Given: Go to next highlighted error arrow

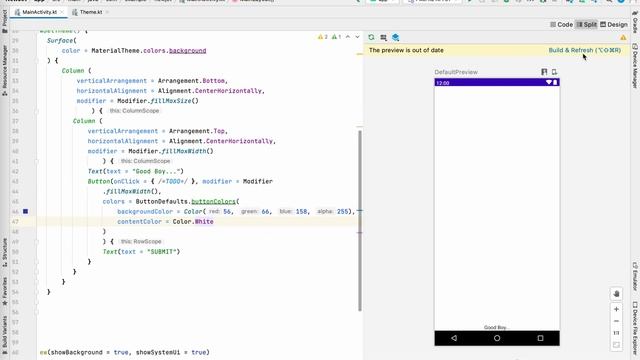Looking at the screenshot, I should pos(358,37).
